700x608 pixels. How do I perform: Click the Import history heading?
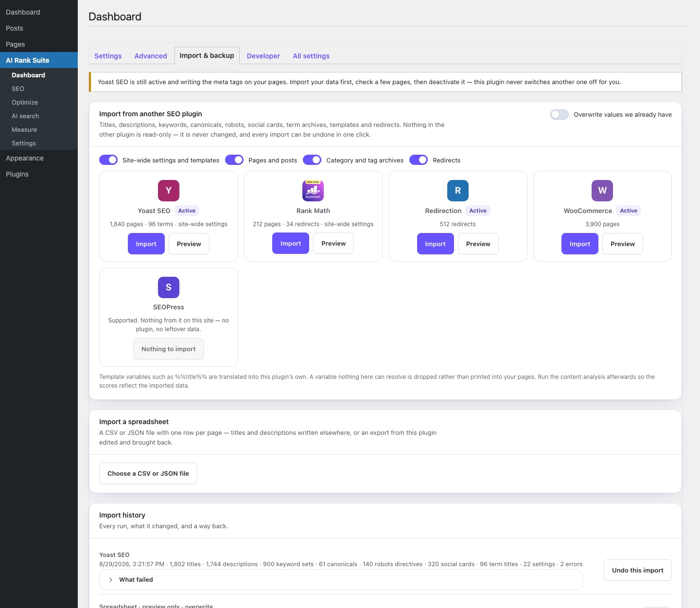click(122, 515)
